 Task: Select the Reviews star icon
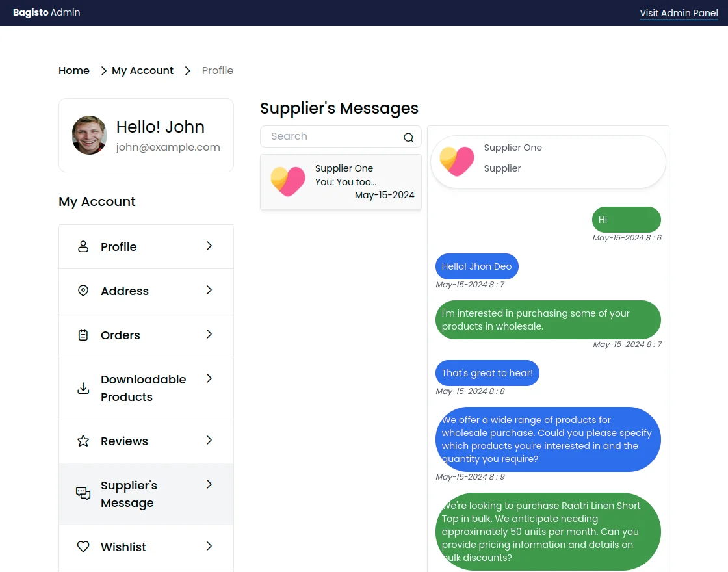[x=83, y=441]
